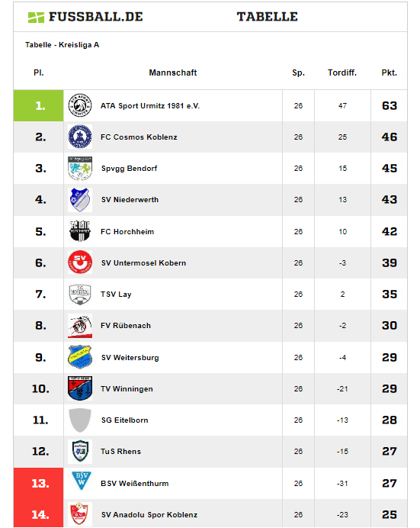Open SV Weitersburg yellow-blue crest
Image resolution: width=420 pixels, height=528 pixels.
coord(80,357)
